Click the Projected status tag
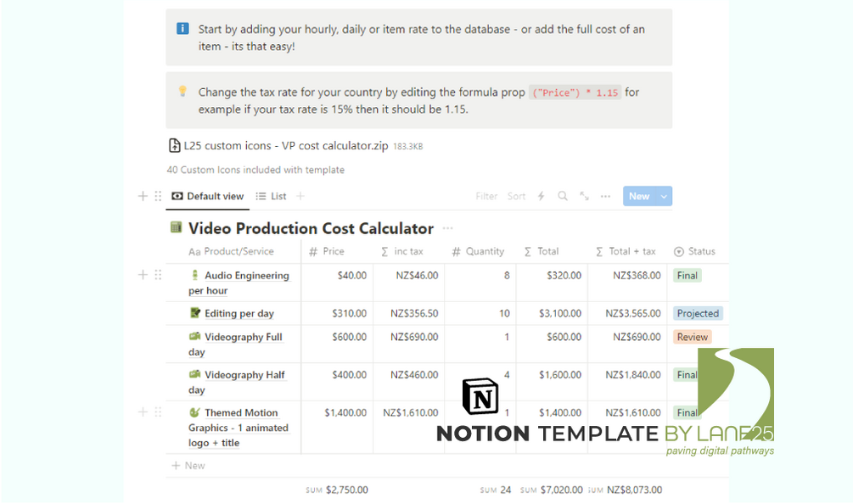Image resolution: width=853 pixels, height=504 pixels. [x=698, y=313]
